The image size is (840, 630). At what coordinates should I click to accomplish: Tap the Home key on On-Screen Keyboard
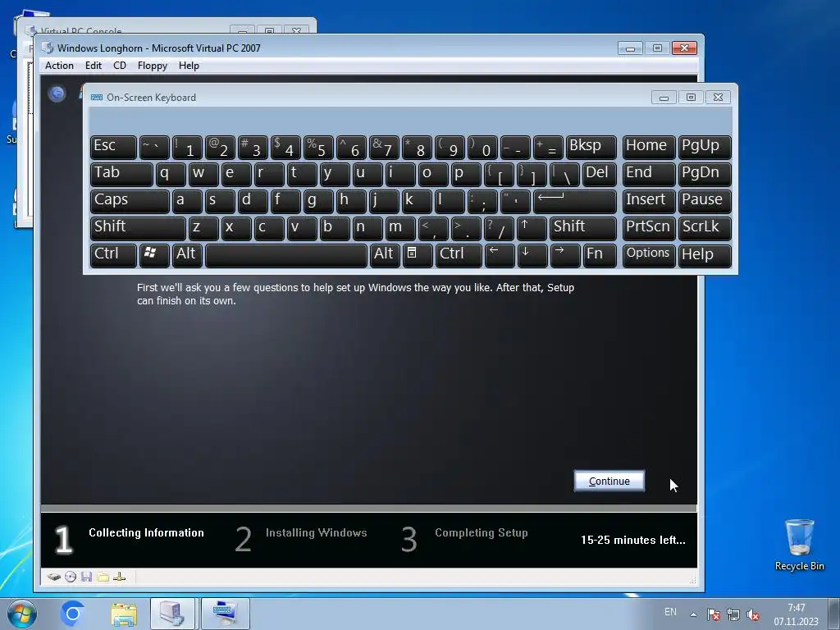point(648,147)
